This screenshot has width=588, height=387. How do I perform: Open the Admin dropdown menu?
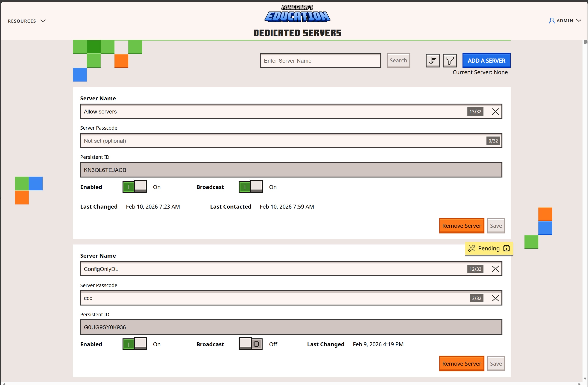tap(565, 21)
